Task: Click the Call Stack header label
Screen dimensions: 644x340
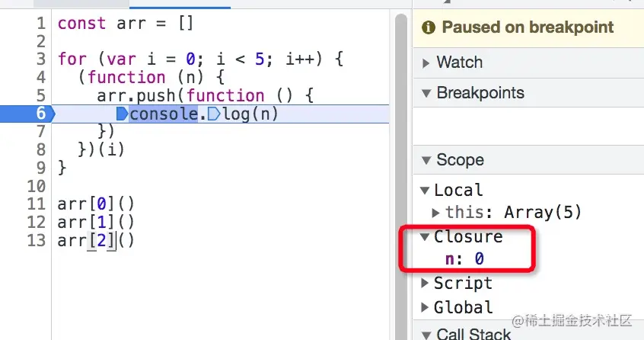Action: [473, 334]
